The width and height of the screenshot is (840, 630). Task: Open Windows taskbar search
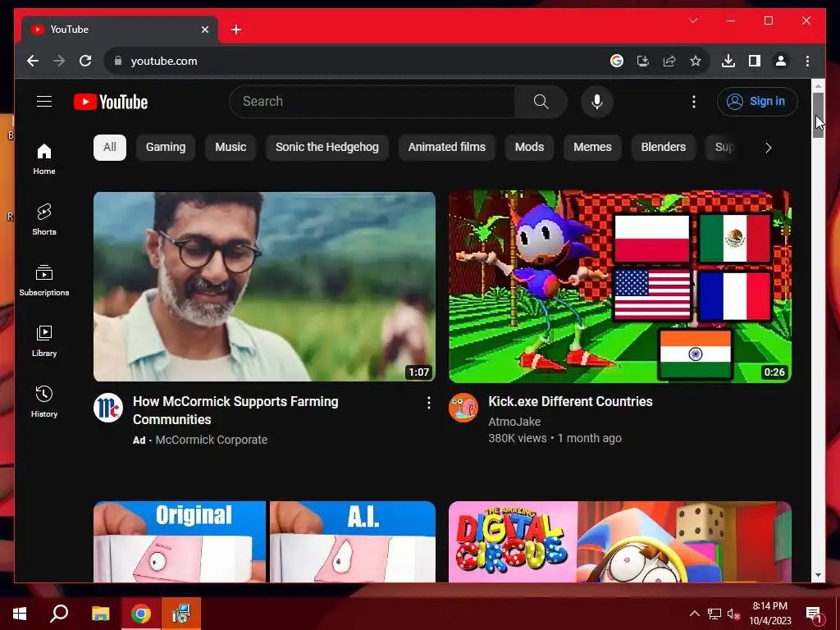click(59, 614)
